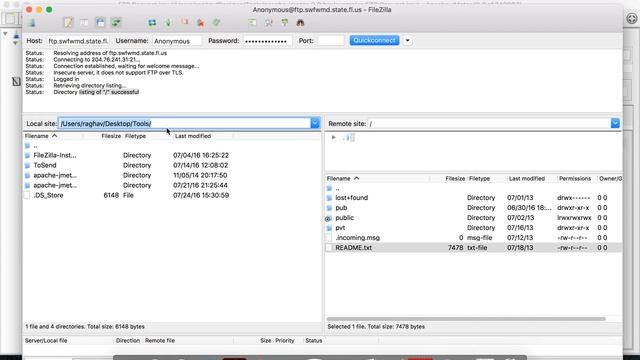Click the Host input field
This screenshot has height=360, width=640.
[78, 41]
